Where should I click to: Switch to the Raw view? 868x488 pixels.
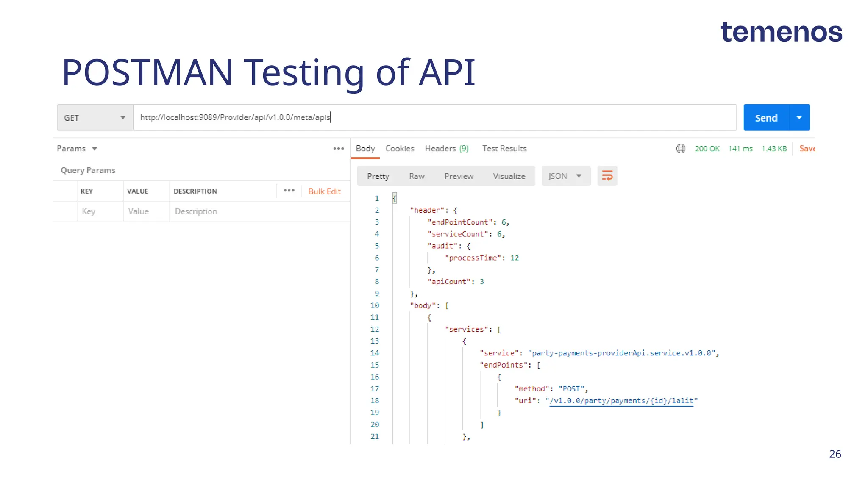[417, 176]
